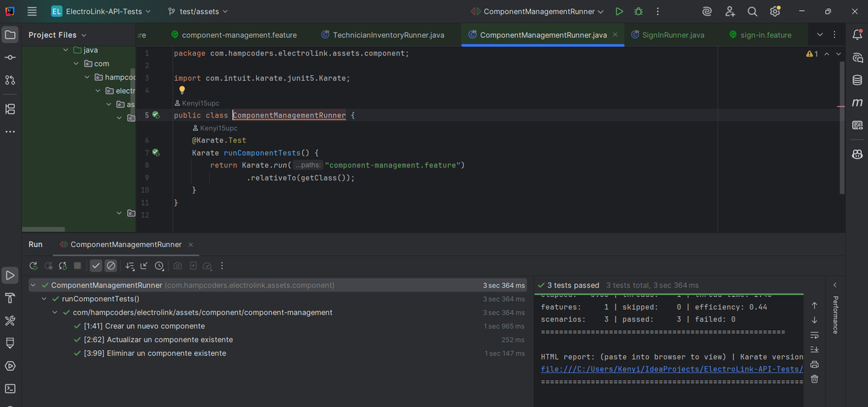The image size is (868, 407).
Task: Open the Project tool window folder icon
Action: click(10, 35)
